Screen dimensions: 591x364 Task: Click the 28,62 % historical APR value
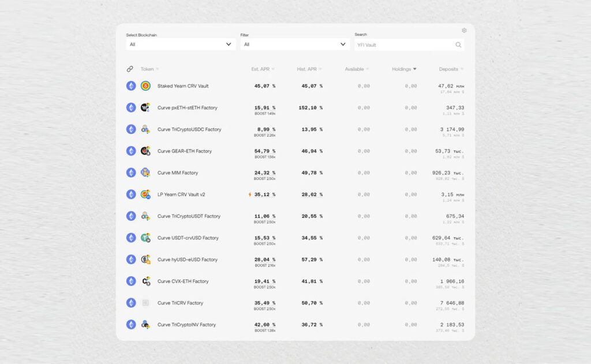312,194
